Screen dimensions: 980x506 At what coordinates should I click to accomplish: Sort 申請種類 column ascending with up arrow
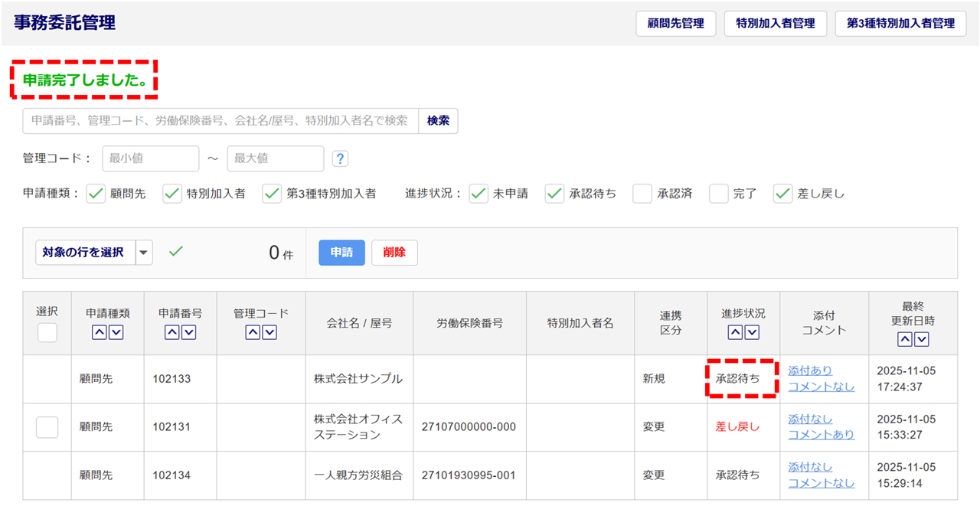coord(100,332)
